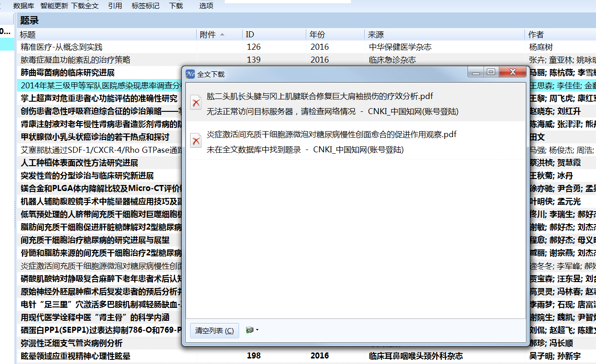Click the 题录 panel heading
This screenshot has width=596, height=364.
click(29, 21)
